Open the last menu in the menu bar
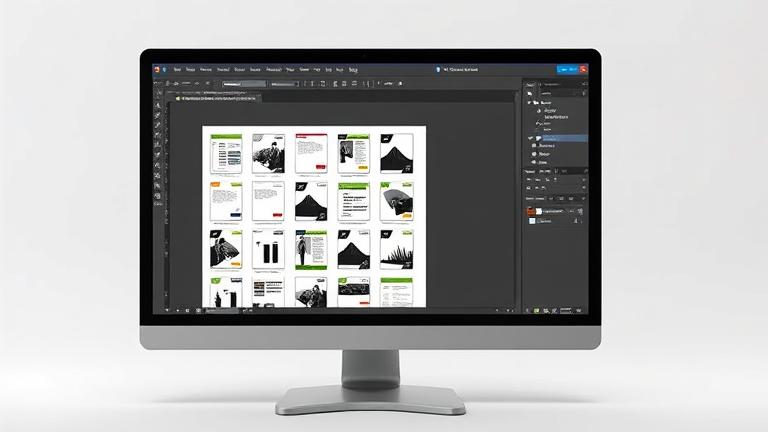 coord(353,70)
